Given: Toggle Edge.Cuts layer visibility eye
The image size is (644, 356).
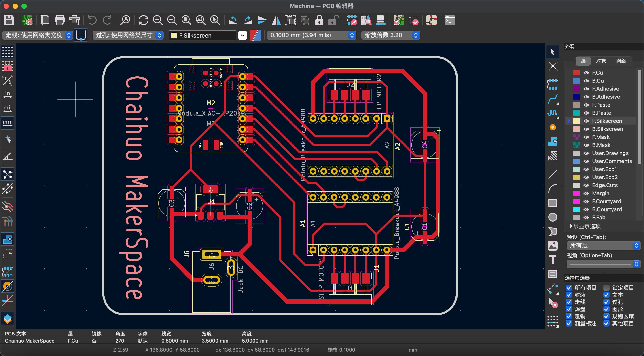Looking at the screenshot, I should click(586, 186).
